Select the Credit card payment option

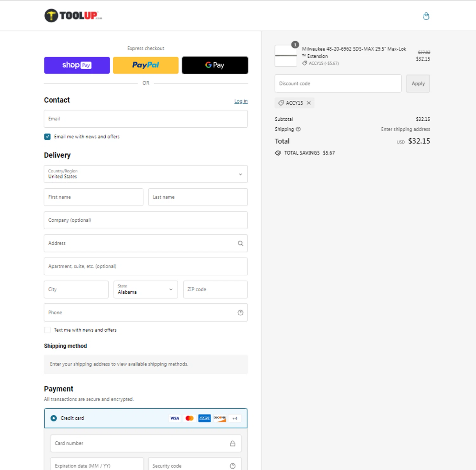point(54,418)
